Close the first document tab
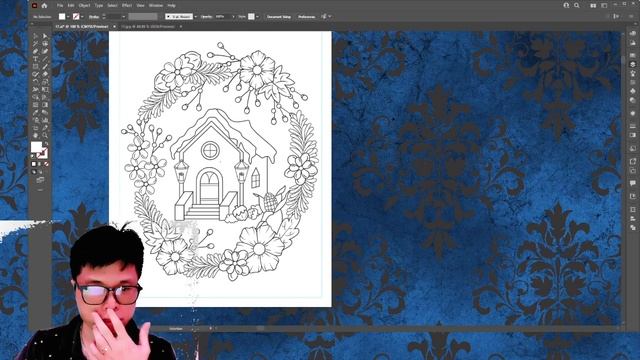This screenshot has height=360, width=640. [x=114, y=27]
